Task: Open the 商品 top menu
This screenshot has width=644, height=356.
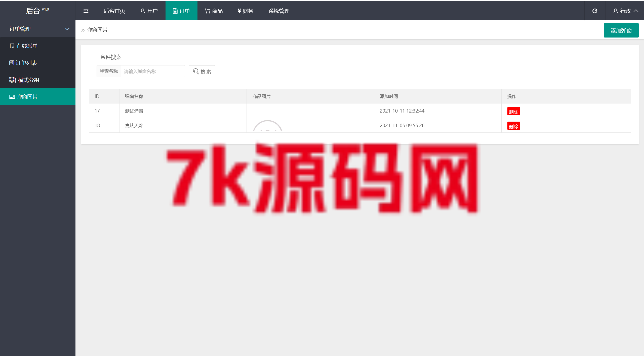Action: coord(214,11)
